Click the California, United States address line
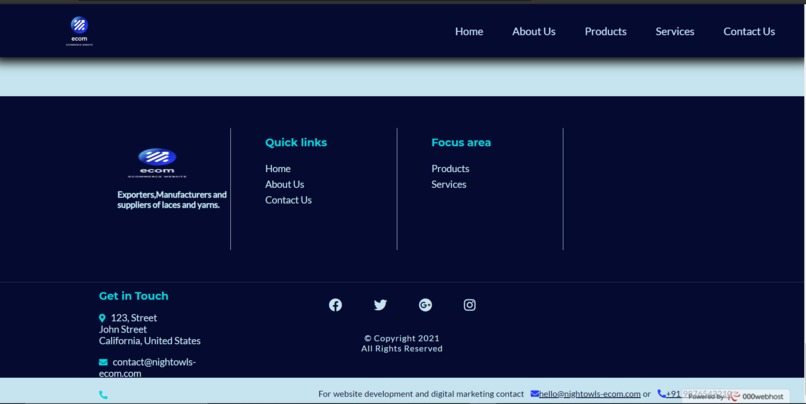This screenshot has height=404, width=806. tap(150, 341)
